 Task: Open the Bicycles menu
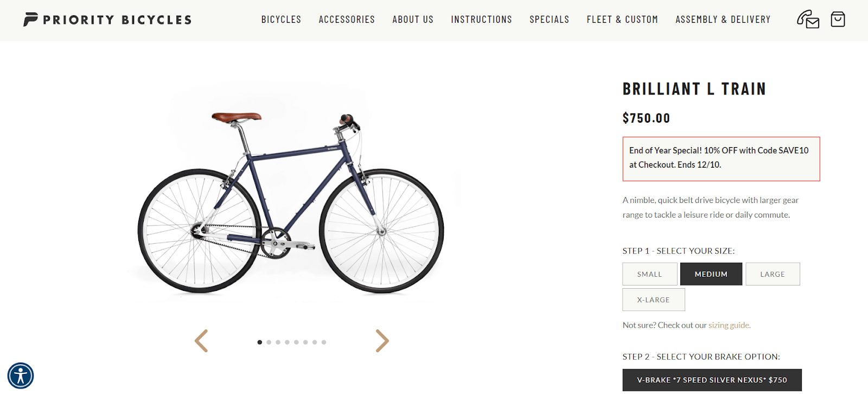[281, 20]
